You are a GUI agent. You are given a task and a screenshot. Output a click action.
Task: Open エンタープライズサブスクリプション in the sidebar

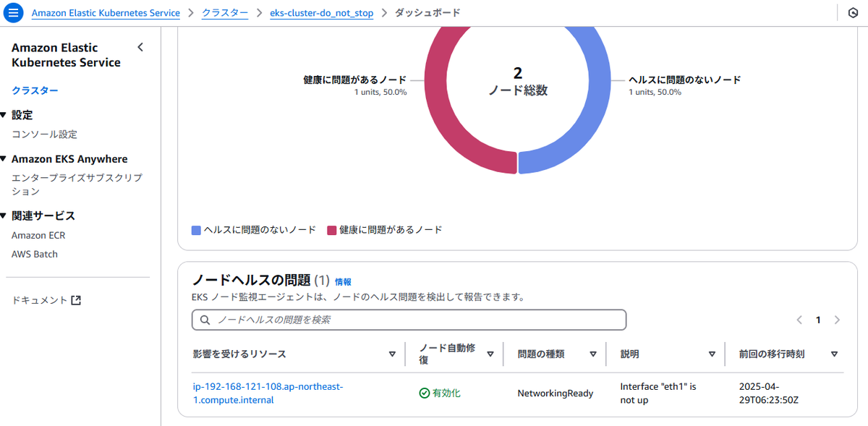pos(77,184)
